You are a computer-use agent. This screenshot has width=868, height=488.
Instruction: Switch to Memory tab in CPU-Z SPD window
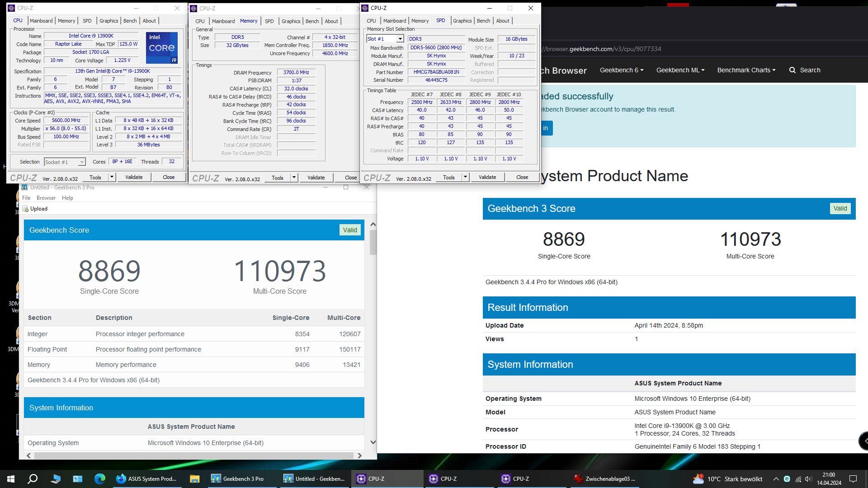pos(420,21)
